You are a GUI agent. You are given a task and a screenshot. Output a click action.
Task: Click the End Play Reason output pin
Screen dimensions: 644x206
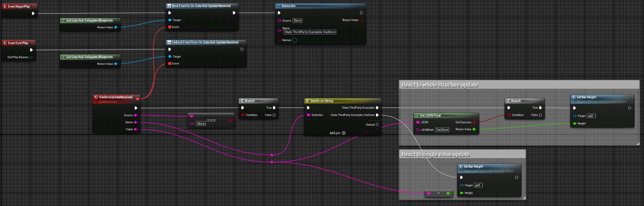31,57
